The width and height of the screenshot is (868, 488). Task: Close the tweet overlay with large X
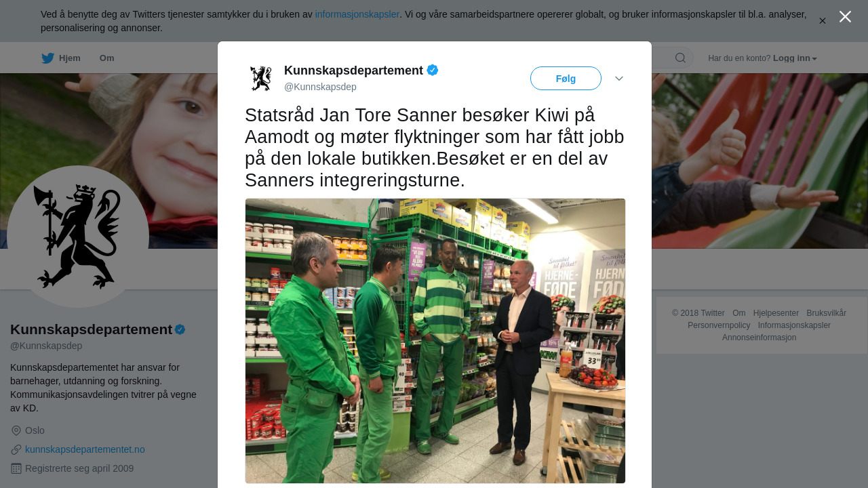coord(845,16)
